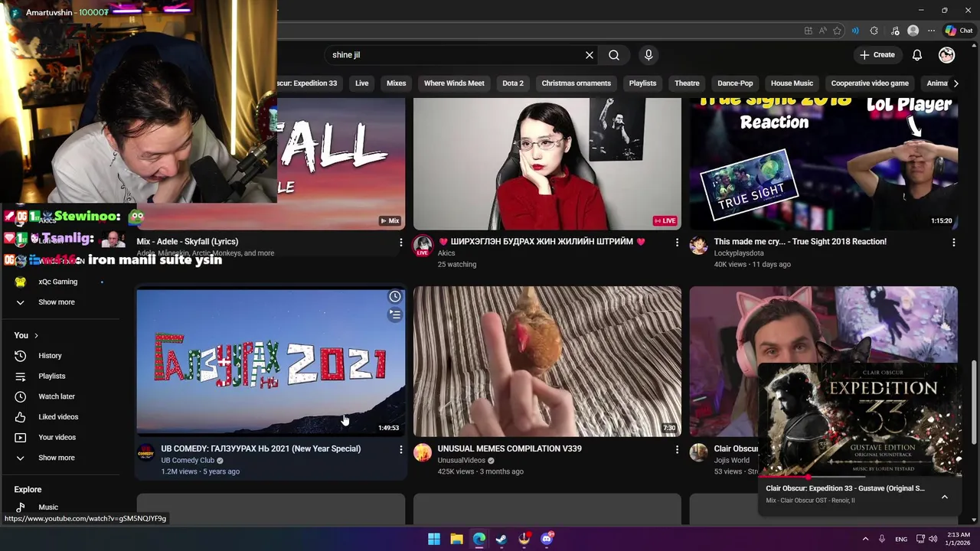This screenshot has height=551, width=980.
Task: Select the Christmas ornaments chip
Action: click(x=577, y=83)
